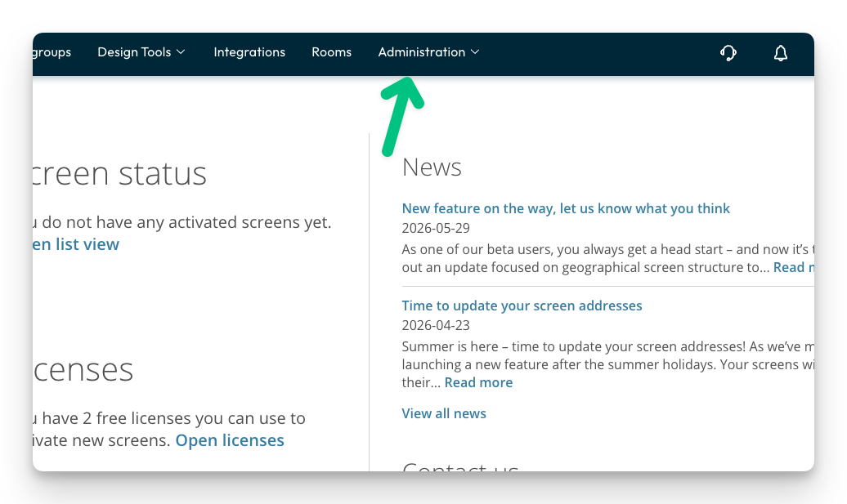
Task: Open the Design Tools menu label
Action: 134,52
